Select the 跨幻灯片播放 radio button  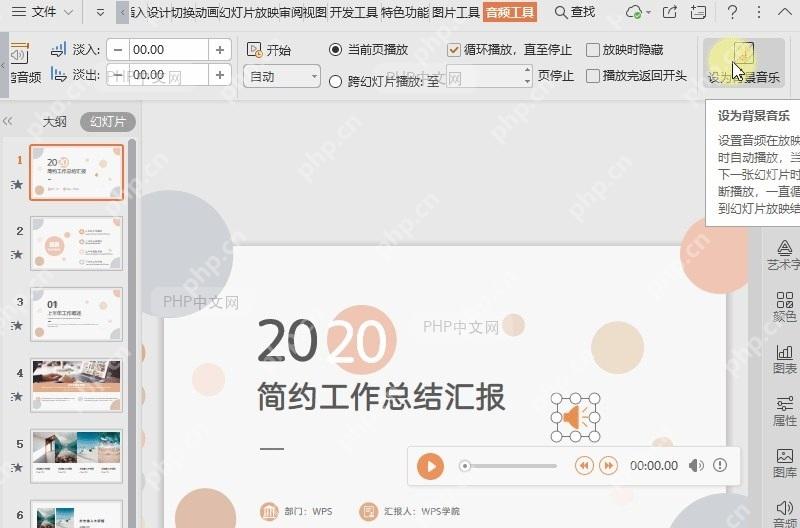click(335, 81)
